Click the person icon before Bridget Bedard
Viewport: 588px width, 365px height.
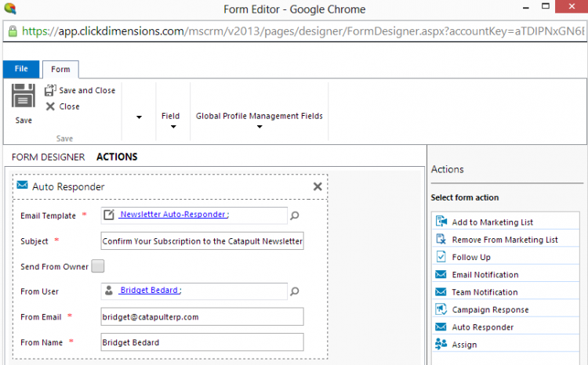(x=109, y=290)
